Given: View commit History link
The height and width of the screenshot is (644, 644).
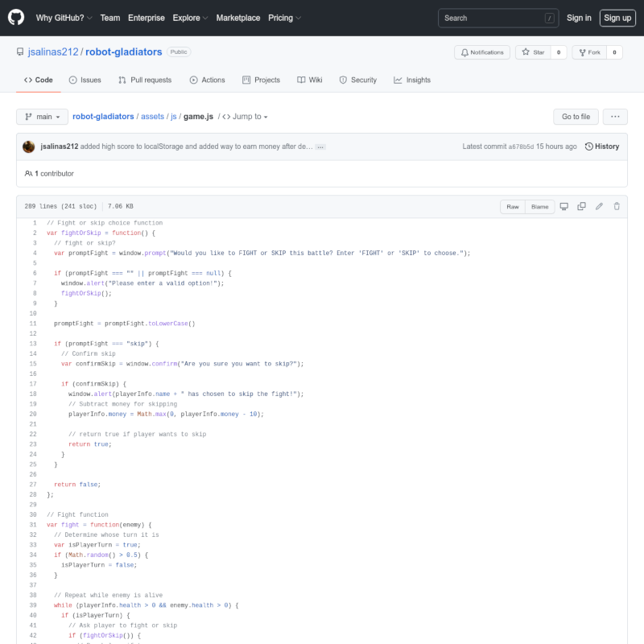Looking at the screenshot, I should click(x=602, y=147).
